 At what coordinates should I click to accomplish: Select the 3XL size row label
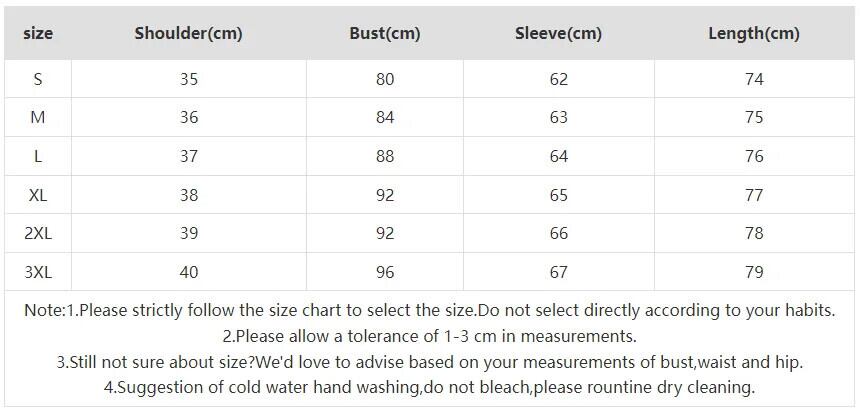38,272
